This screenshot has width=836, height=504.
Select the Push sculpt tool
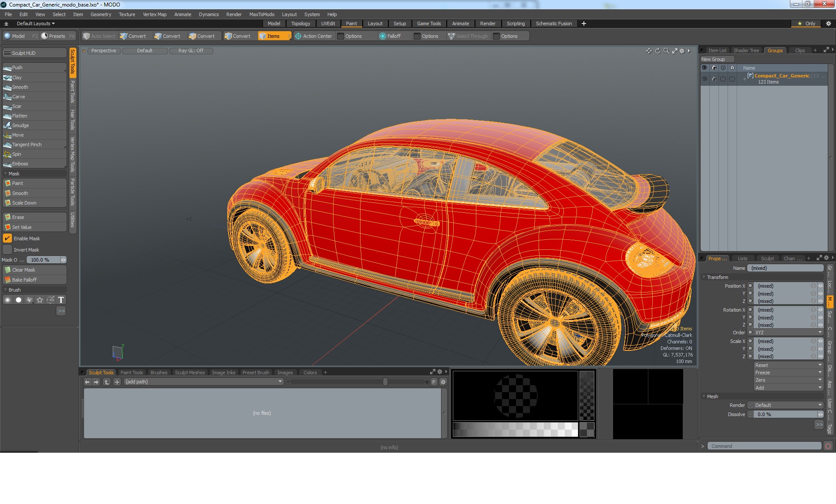34,67
